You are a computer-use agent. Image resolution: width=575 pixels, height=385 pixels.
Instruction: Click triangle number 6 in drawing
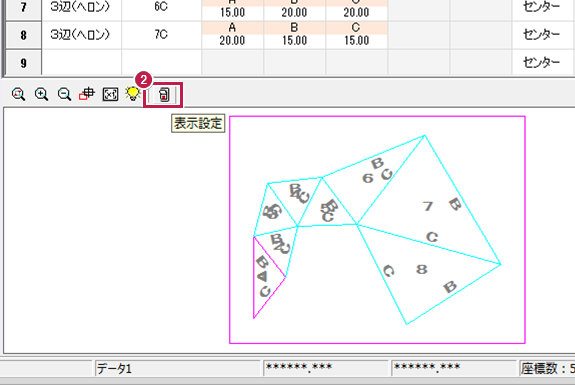point(367,179)
